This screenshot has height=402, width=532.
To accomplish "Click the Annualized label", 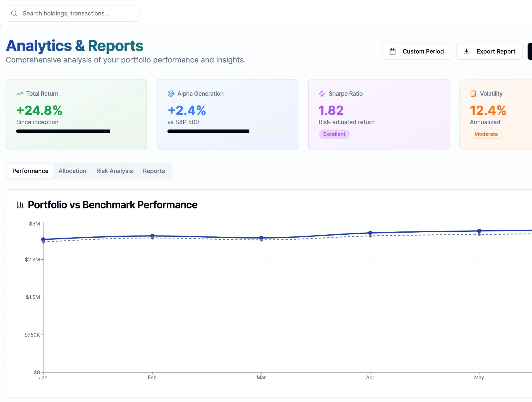I will 485,122.
